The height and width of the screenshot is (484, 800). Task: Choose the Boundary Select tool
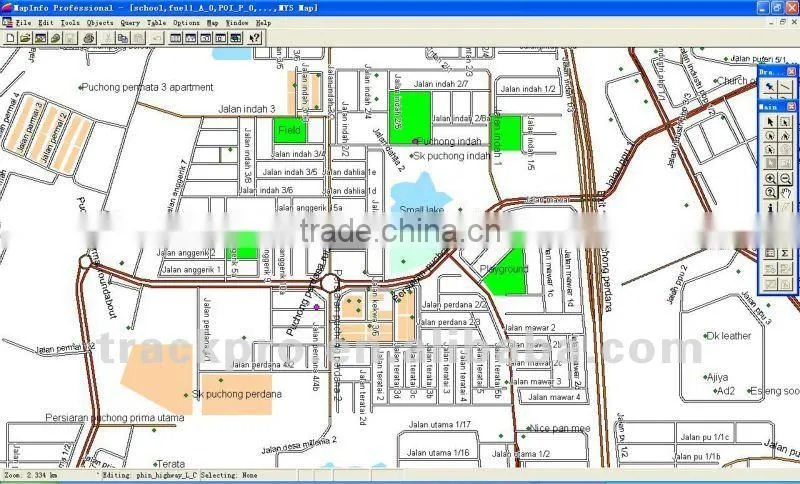click(x=770, y=150)
